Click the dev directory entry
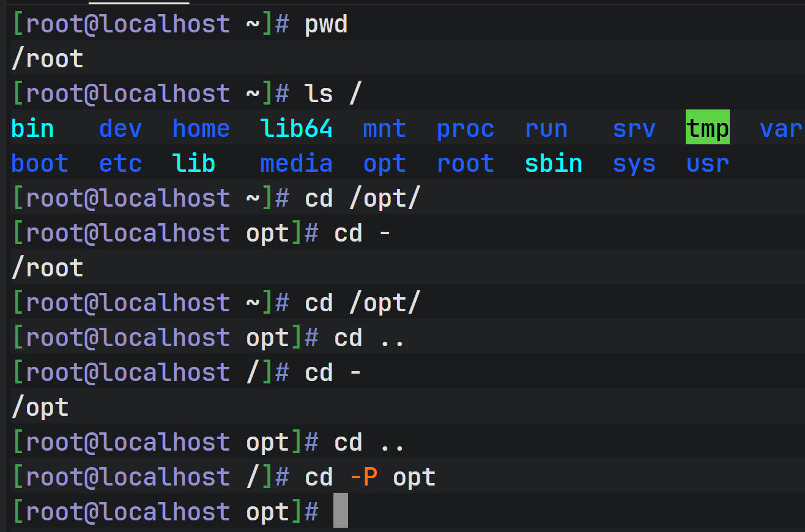This screenshot has width=805, height=532. point(121,128)
